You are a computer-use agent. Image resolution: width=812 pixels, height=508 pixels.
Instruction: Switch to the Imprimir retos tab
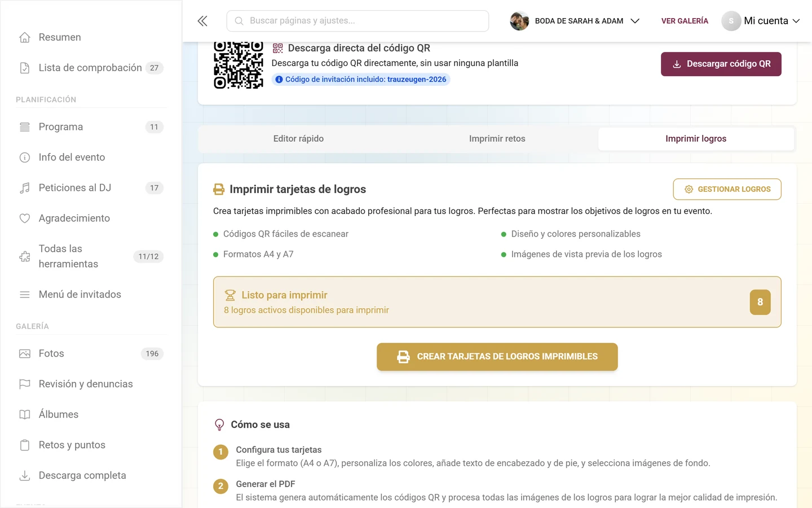[x=497, y=139]
